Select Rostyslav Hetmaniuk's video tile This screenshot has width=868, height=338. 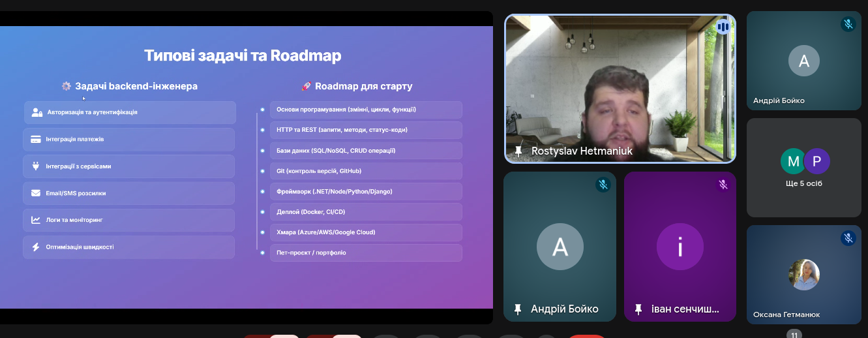620,88
